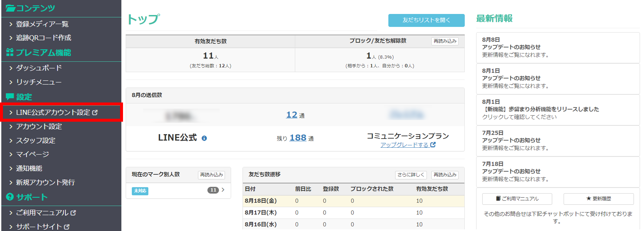Select リッチメニュー in sidebar
The image size is (644, 231).
pyautogui.click(x=38, y=82)
